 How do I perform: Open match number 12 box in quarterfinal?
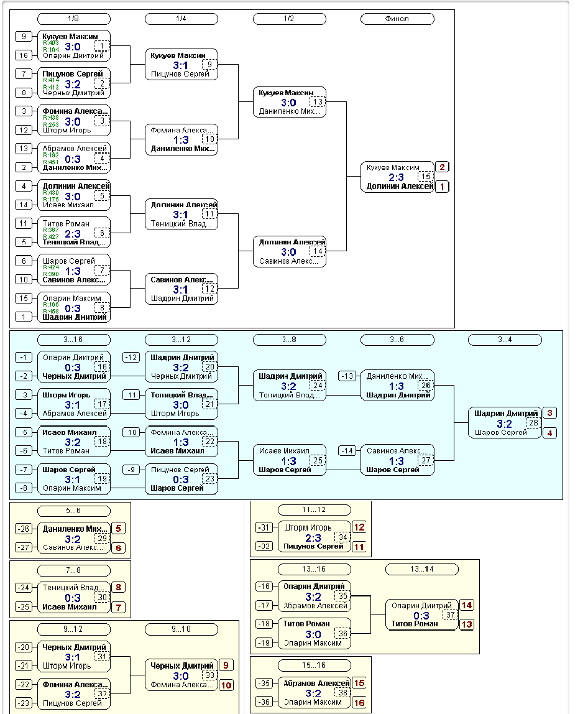point(210,289)
